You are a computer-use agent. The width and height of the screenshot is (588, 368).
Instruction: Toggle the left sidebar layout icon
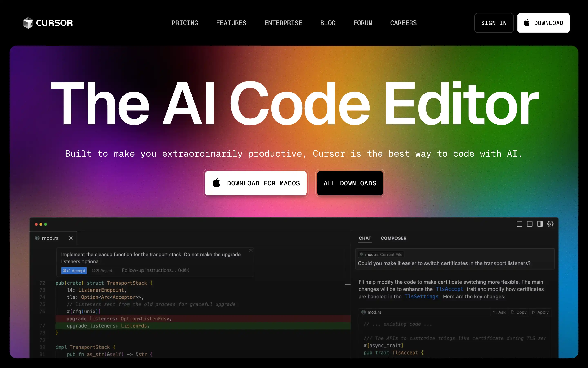[519, 224]
